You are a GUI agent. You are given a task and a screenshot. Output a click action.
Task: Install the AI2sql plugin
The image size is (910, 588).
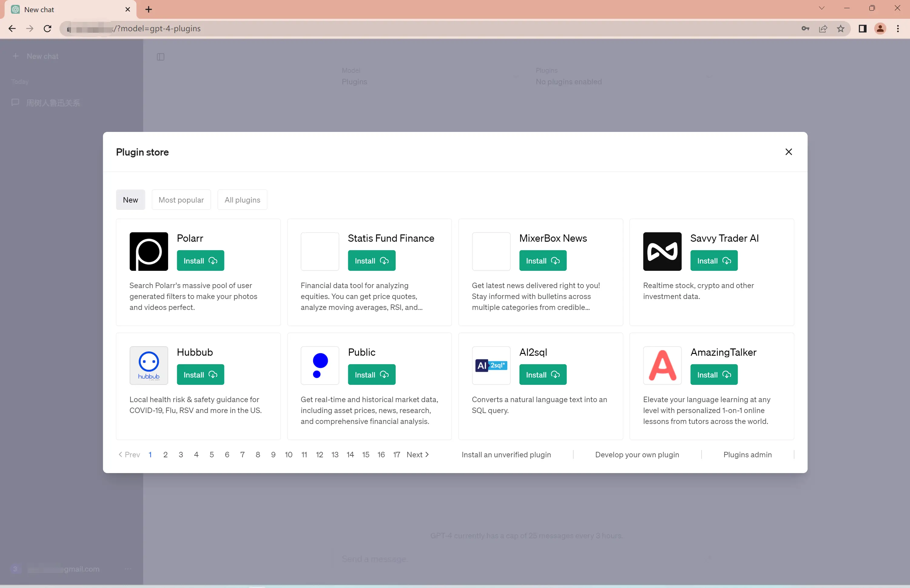[542, 375]
